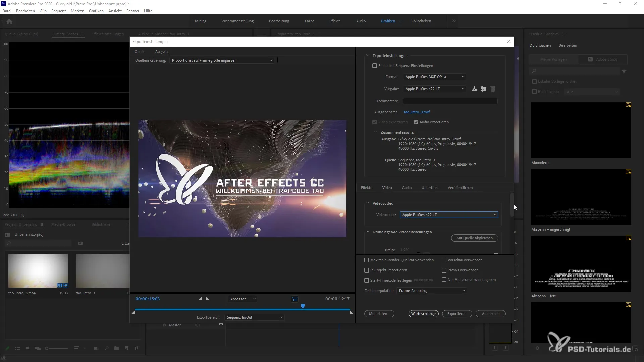Viewport: 644px width, 362px height.
Task: Check Start-Timecode festlegen
Action: pyautogui.click(x=367, y=280)
